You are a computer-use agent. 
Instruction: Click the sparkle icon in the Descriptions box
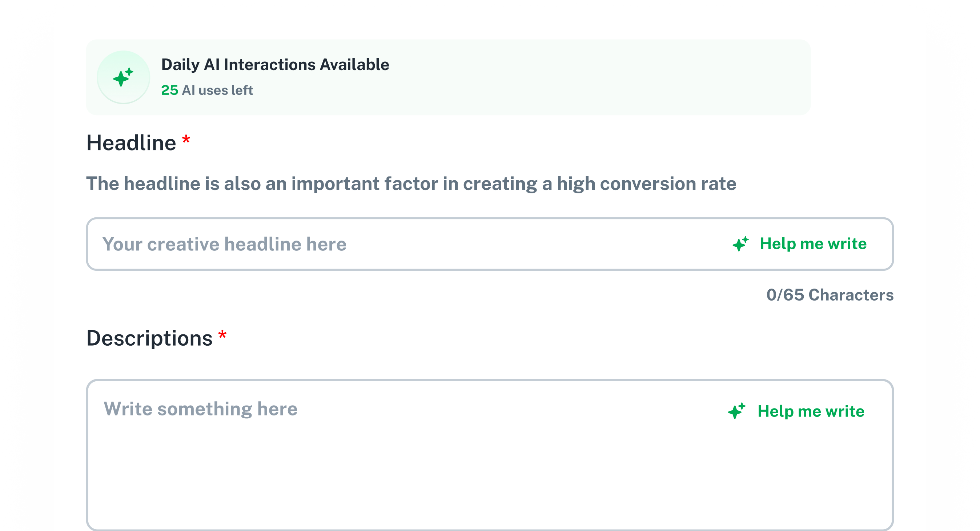pos(736,411)
